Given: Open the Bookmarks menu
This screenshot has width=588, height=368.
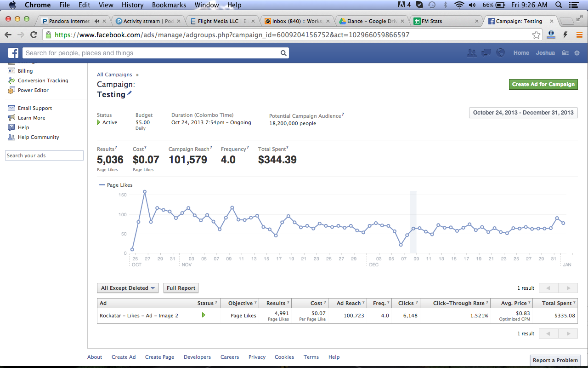Looking at the screenshot, I should click(x=169, y=5).
